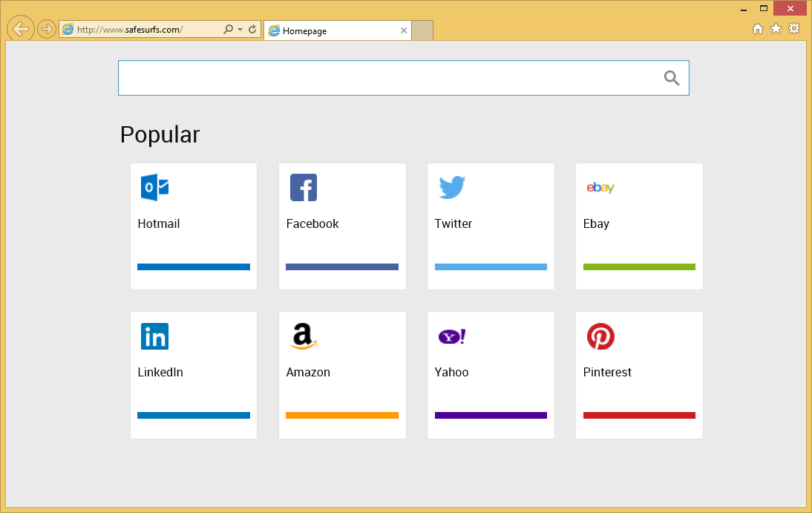Click the Internet Explorer icon in address bar
This screenshot has width=812, height=513.
68,30
